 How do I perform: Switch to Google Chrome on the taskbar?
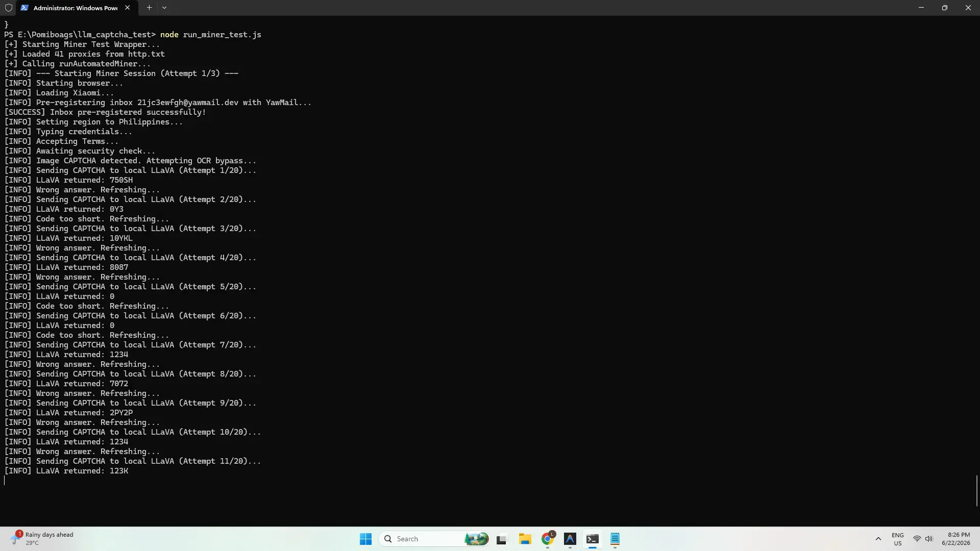click(x=548, y=539)
